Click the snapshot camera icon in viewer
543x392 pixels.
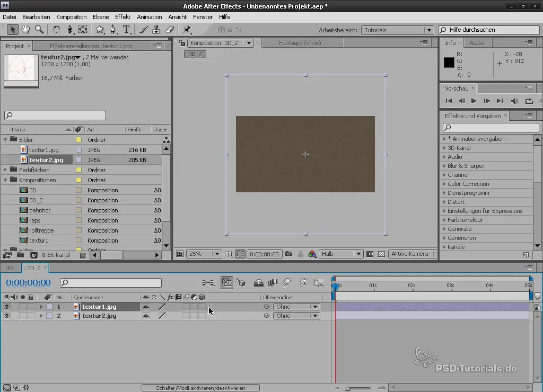(289, 254)
